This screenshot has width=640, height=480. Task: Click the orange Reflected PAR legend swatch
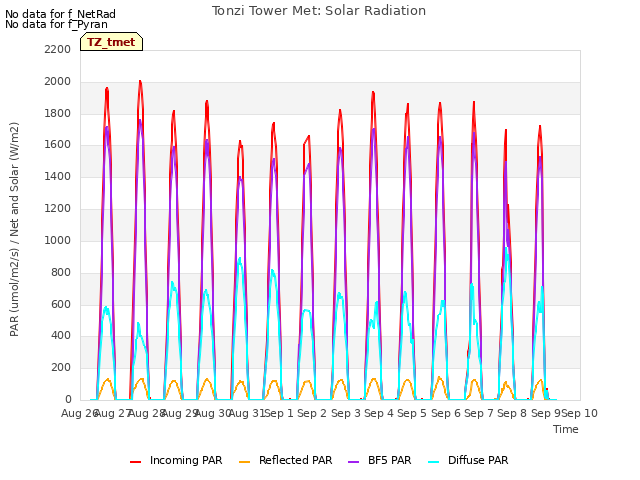pos(244,462)
